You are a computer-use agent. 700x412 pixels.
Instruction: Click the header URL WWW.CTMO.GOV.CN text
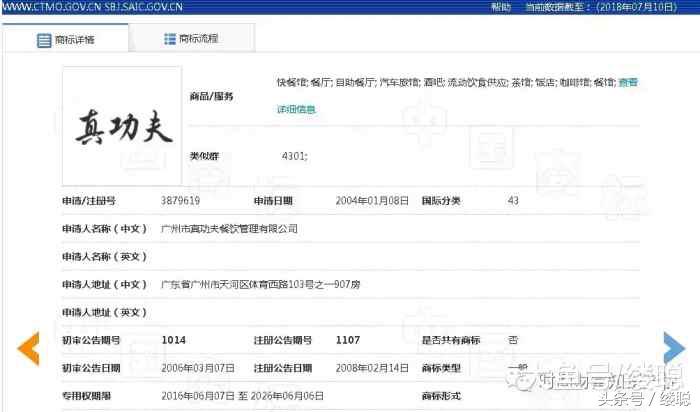coord(53,7)
